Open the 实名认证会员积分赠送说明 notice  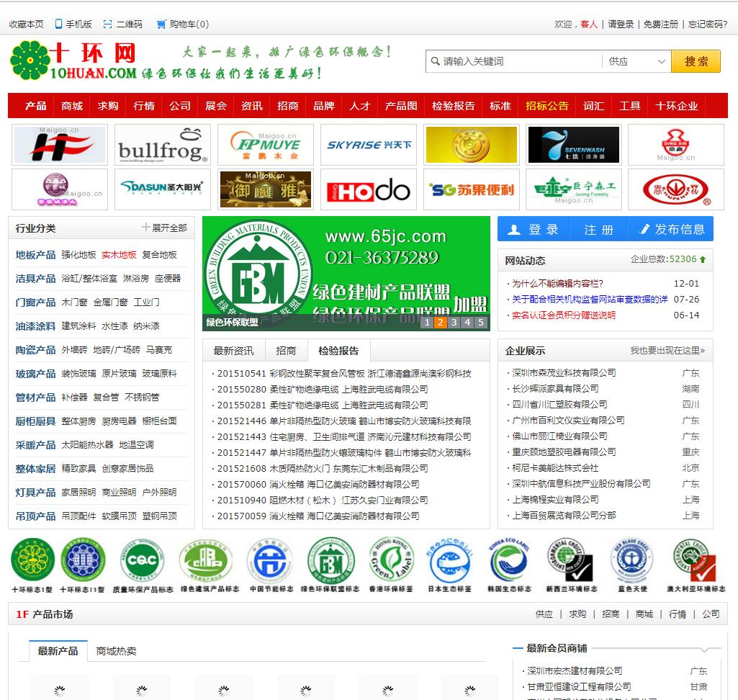click(563, 315)
